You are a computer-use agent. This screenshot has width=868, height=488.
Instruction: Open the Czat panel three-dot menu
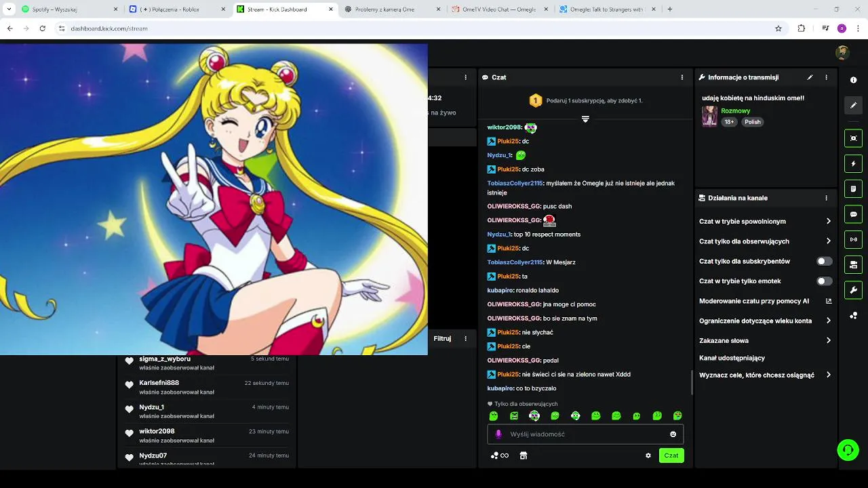(x=682, y=77)
